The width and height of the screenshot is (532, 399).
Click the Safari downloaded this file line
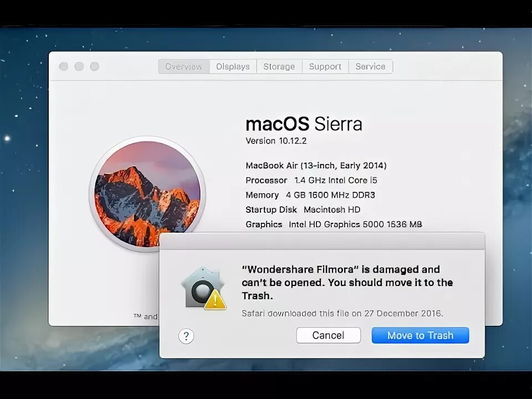342,313
